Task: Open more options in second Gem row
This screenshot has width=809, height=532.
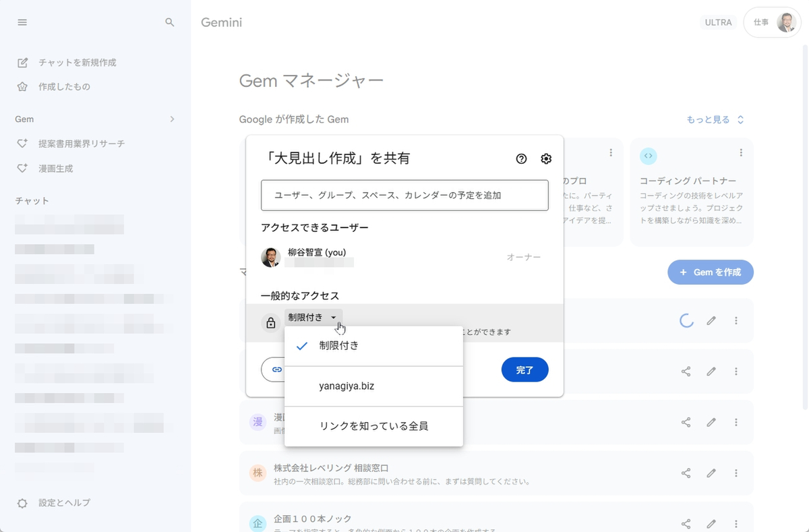Action: click(x=736, y=372)
